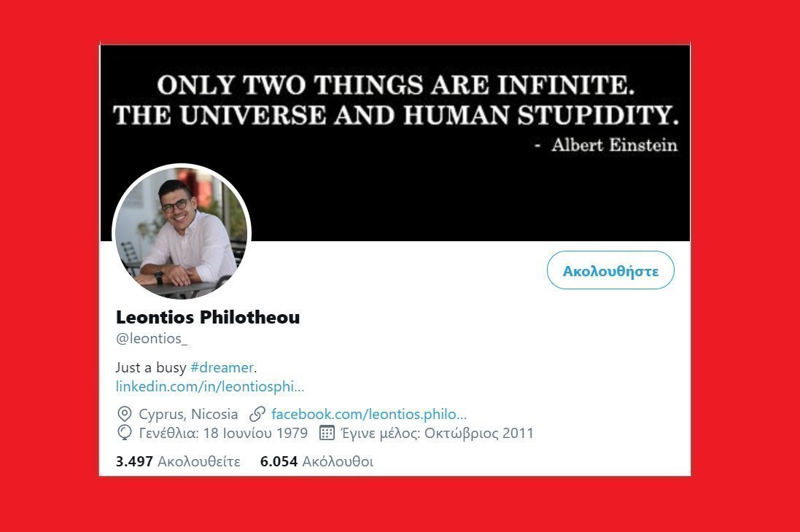Click the calendar joined-date icon
800x532 pixels.
[x=327, y=433]
